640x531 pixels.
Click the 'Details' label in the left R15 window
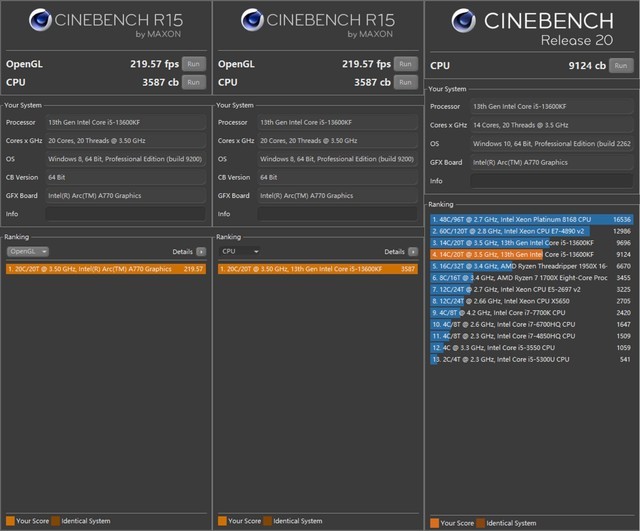(x=182, y=252)
